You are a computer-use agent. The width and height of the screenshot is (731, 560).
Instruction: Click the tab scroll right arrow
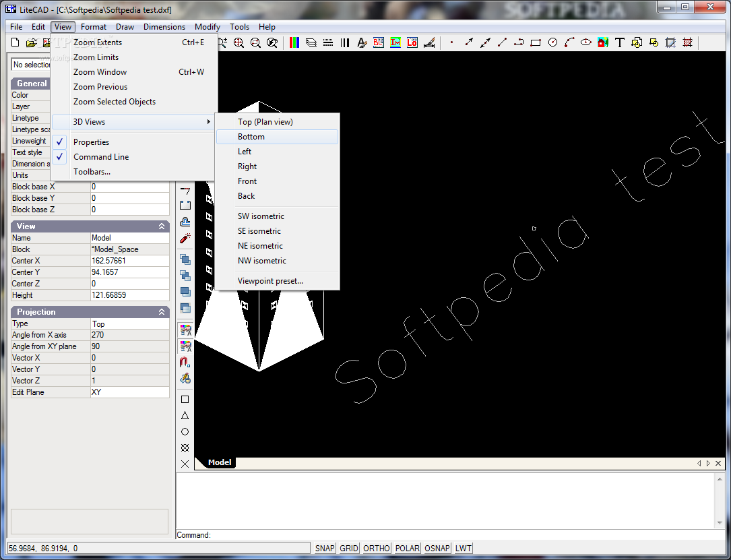pyautogui.click(x=708, y=464)
